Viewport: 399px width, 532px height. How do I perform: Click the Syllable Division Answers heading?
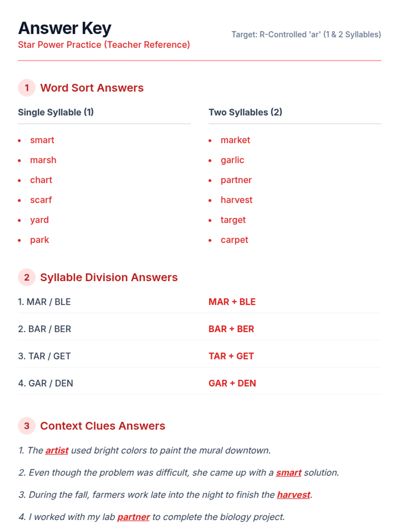click(109, 277)
